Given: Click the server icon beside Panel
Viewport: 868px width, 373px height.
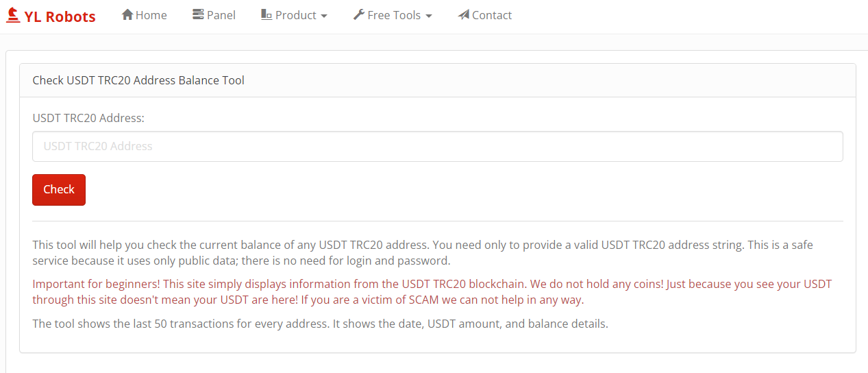Looking at the screenshot, I should [x=198, y=14].
